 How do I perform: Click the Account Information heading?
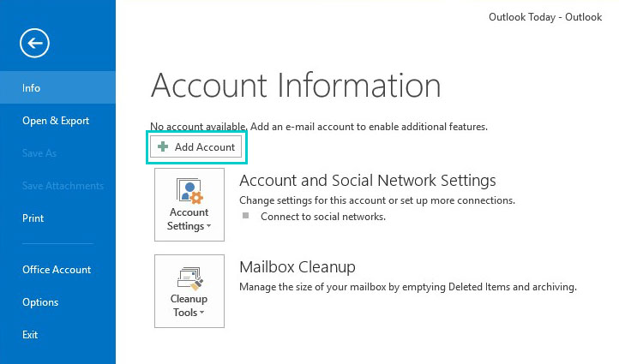[296, 85]
